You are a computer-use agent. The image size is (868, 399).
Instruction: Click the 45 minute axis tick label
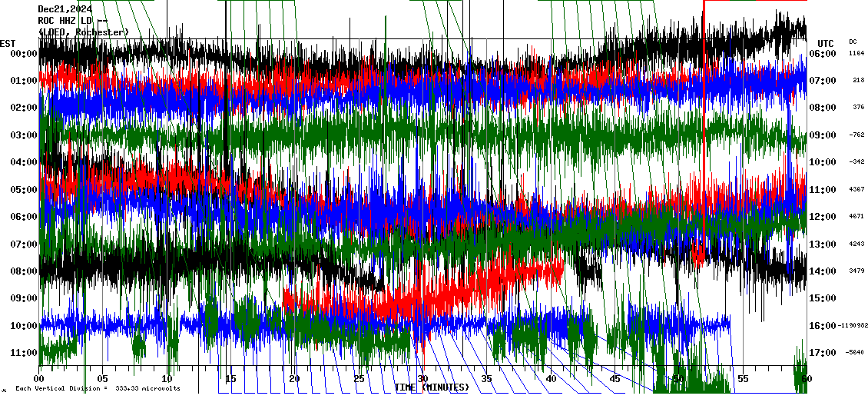(615, 379)
